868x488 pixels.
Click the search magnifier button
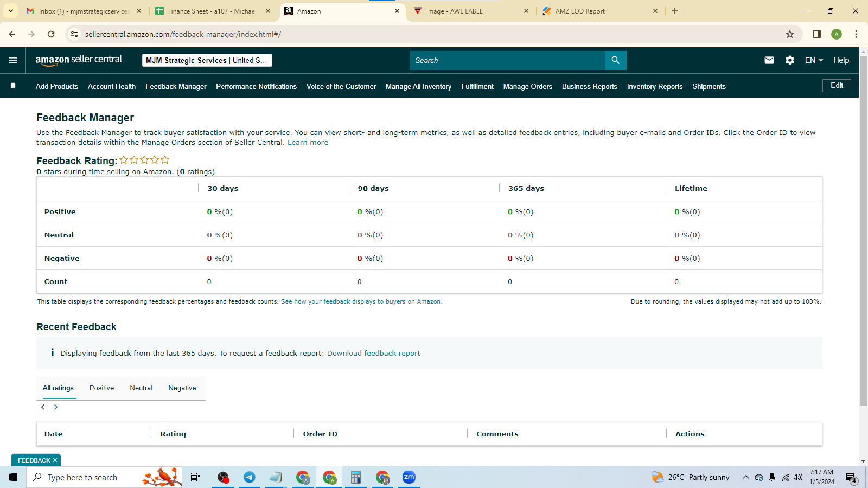(x=615, y=60)
